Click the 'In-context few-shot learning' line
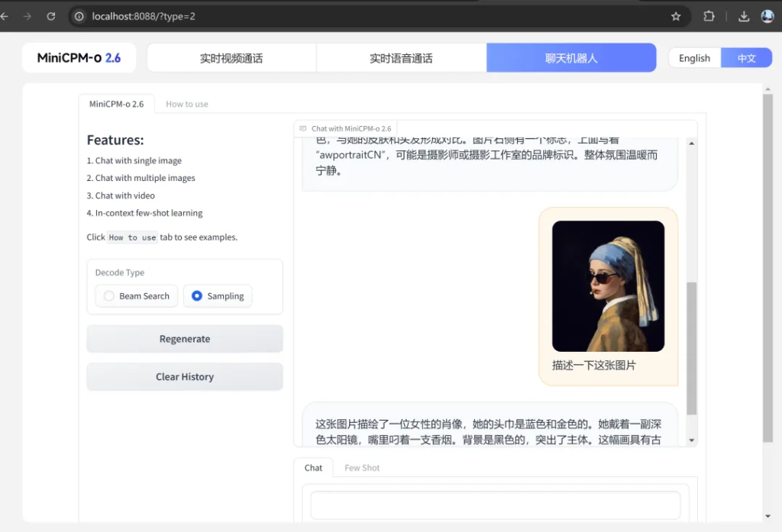782x532 pixels. pos(144,213)
